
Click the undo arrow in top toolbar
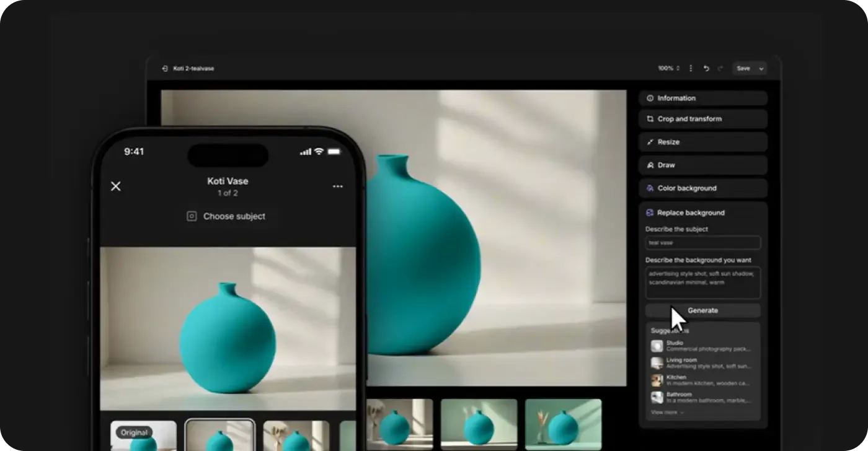(x=706, y=69)
